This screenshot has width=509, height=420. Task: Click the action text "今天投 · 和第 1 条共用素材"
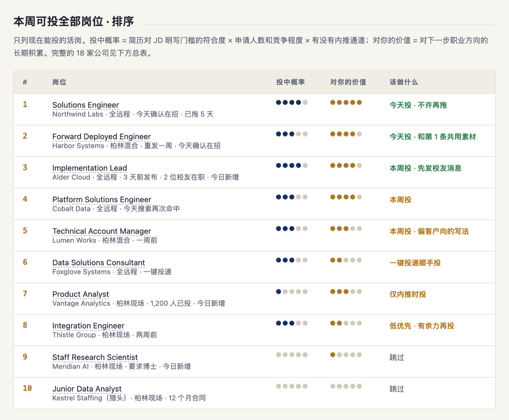click(x=433, y=137)
